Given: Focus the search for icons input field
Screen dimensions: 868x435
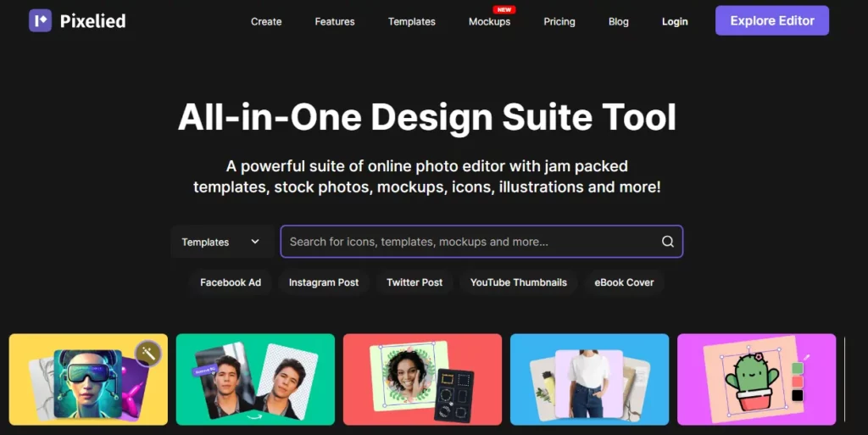Looking at the screenshot, I should point(470,242).
